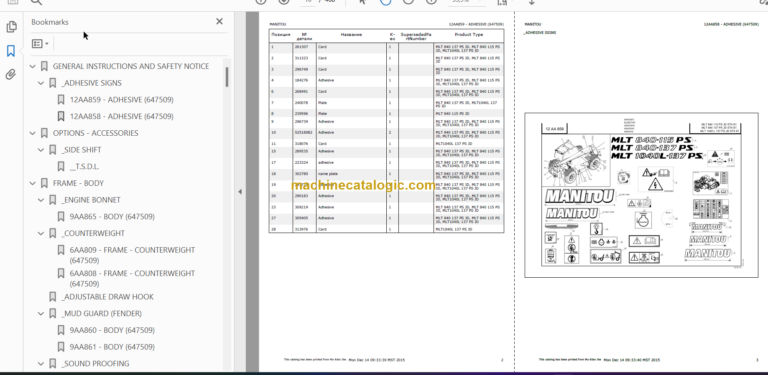Click the Bookmarks panel vertical scrollbar
Screen dimensions: 768x375
click(227, 77)
